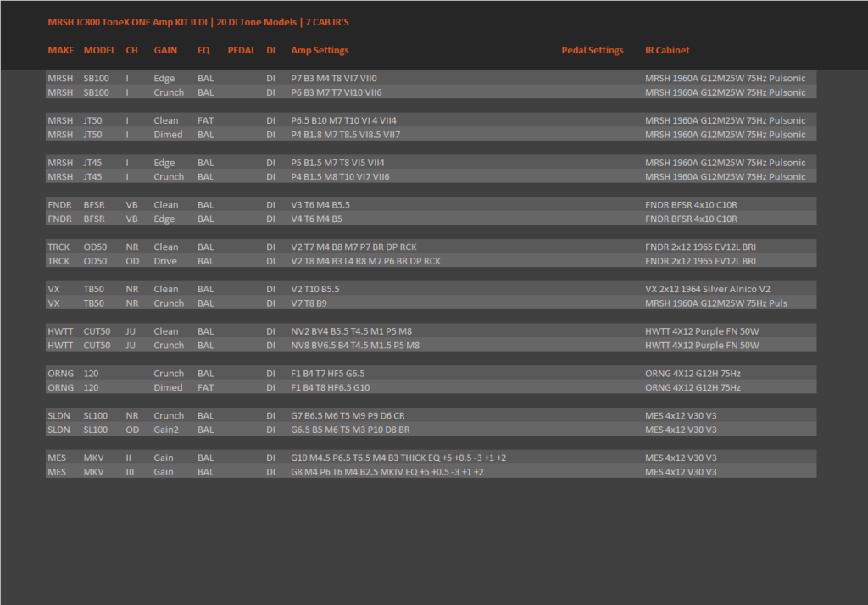Click SB100 model in the Edge row
The image size is (868, 605).
97,79
